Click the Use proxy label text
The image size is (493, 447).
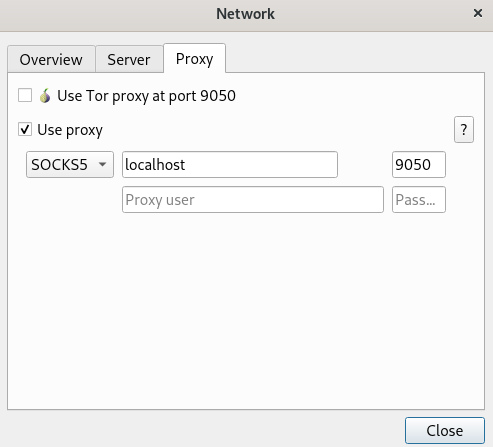70,130
